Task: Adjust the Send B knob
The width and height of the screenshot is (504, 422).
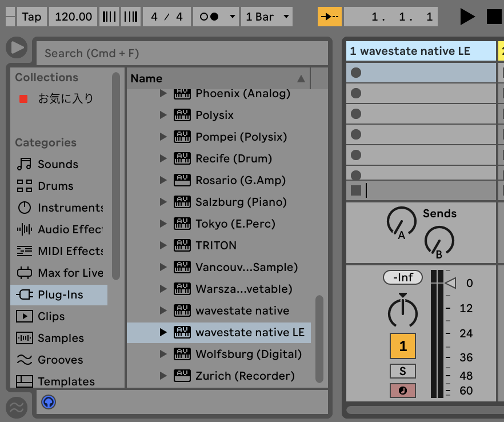Action: (439, 241)
